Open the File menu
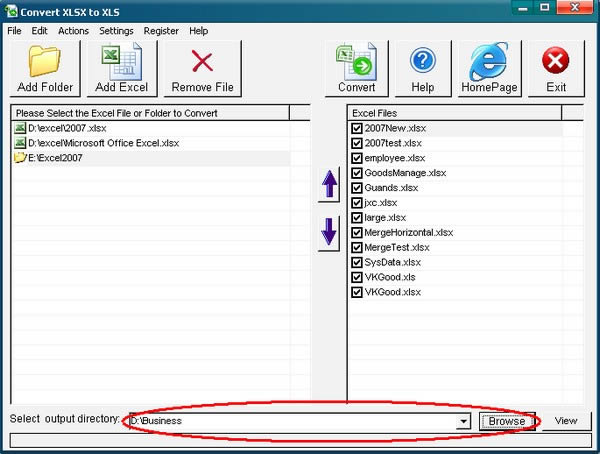 pos(14,31)
